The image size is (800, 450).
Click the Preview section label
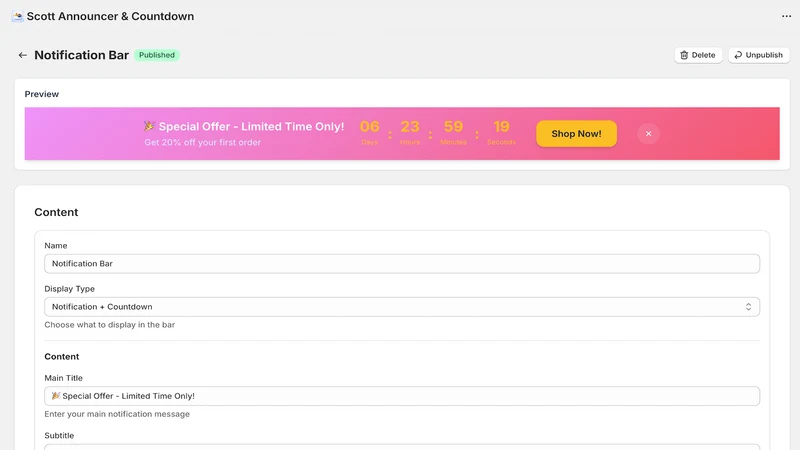(x=42, y=94)
